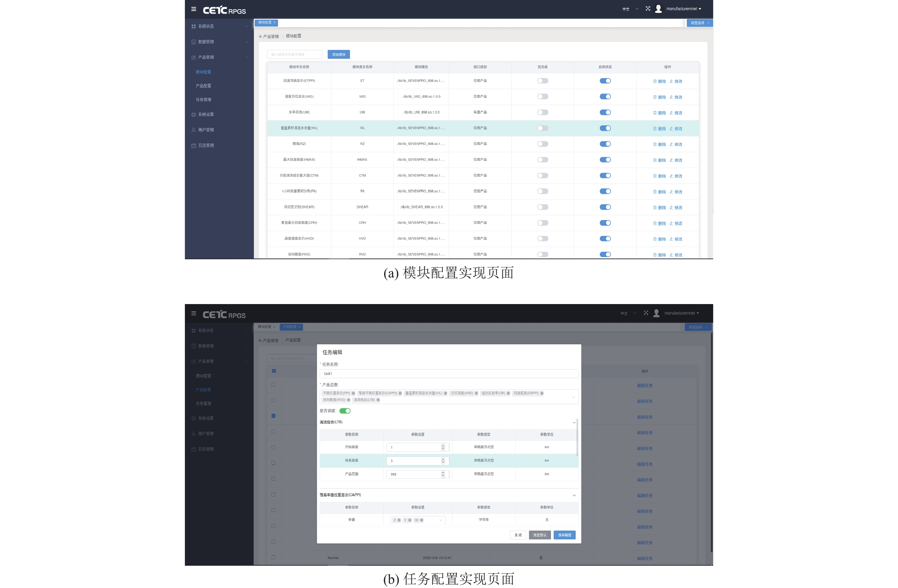Click the scrollbar inside the 任务编辑 dialog
This screenshot has width=898, height=588.
(577, 438)
